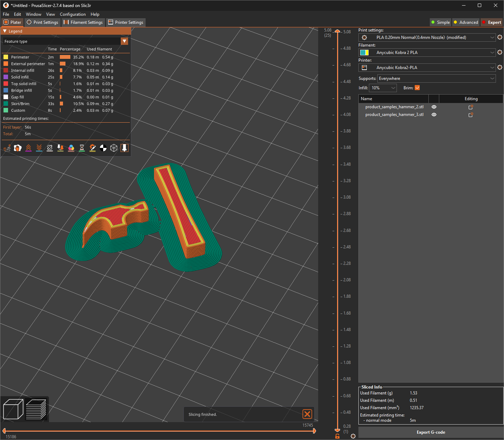Click the vertical layer slider bottom thumb
This screenshot has width=504, height=440.
pyautogui.click(x=337, y=430)
